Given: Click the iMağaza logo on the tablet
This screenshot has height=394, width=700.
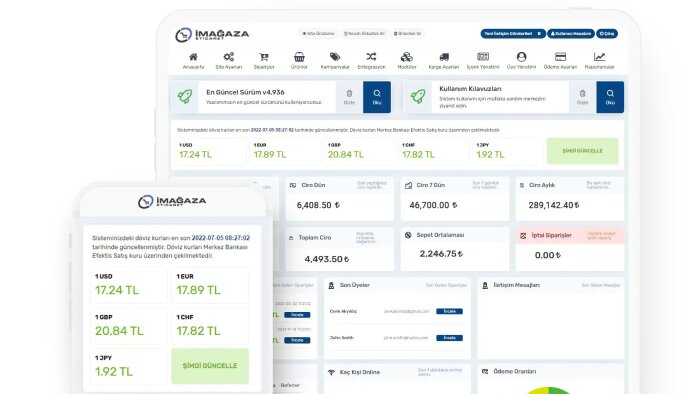Looking at the screenshot, I should click(212, 34).
